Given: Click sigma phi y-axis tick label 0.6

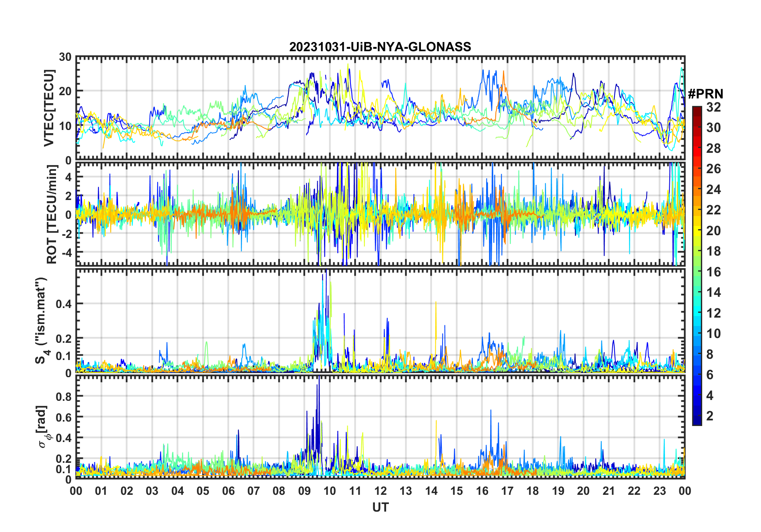Looking at the screenshot, I should coord(63,417).
